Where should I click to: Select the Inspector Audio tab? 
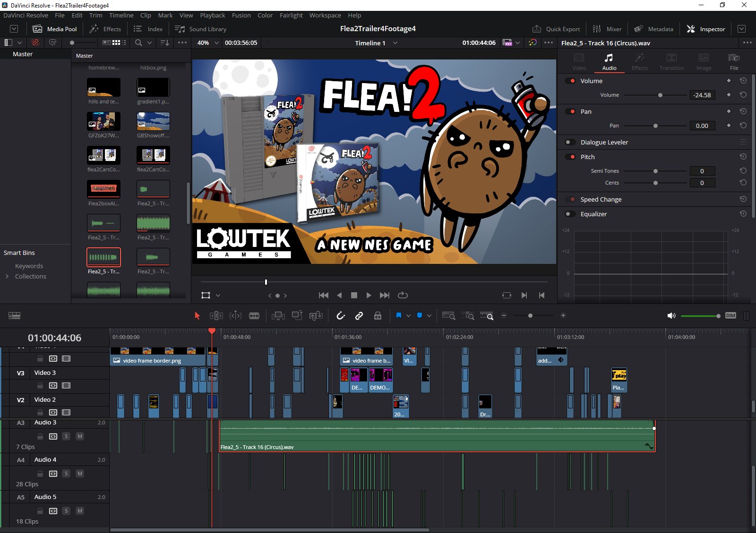click(609, 61)
